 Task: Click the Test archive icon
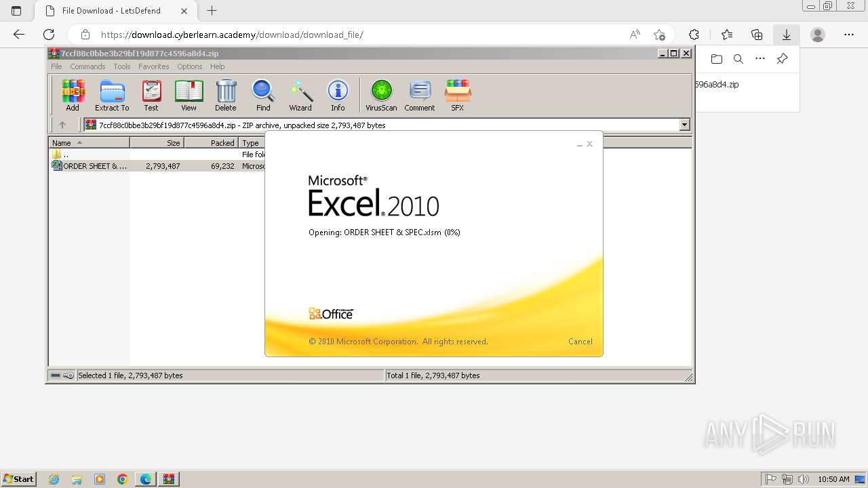pos(151,95)
